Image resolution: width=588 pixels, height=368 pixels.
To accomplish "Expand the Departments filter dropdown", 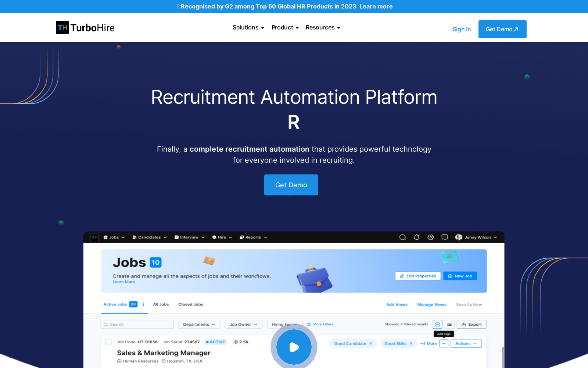I will 199,324.
